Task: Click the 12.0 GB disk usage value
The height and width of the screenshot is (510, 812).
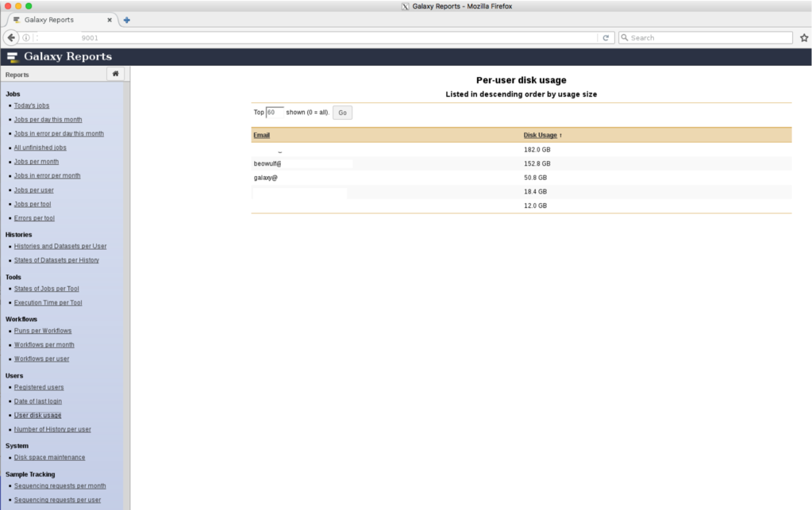Action: point(535,205)
